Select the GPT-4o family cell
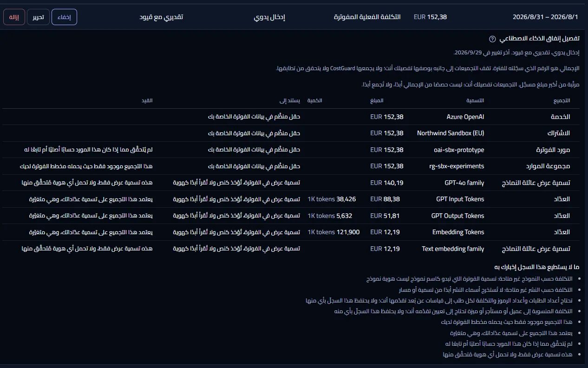The height and width of the screenshot is (368, 588). tap(464, 183)
